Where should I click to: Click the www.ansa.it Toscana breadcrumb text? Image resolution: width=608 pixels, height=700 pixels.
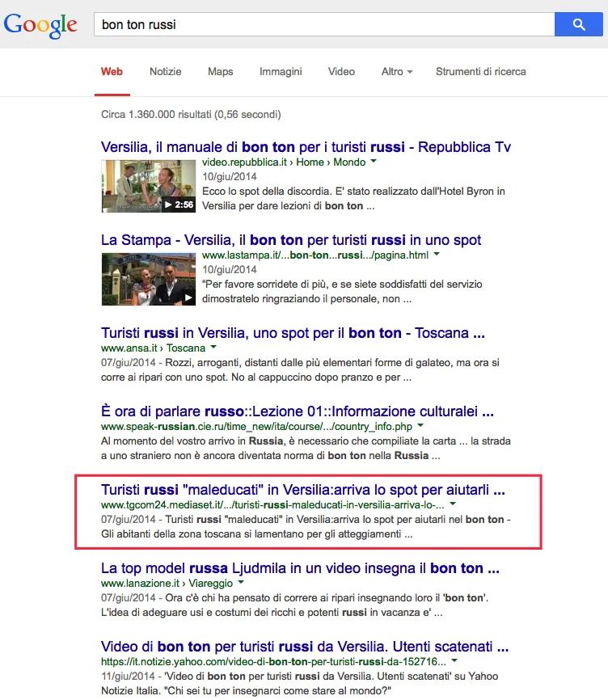(153, 348)
